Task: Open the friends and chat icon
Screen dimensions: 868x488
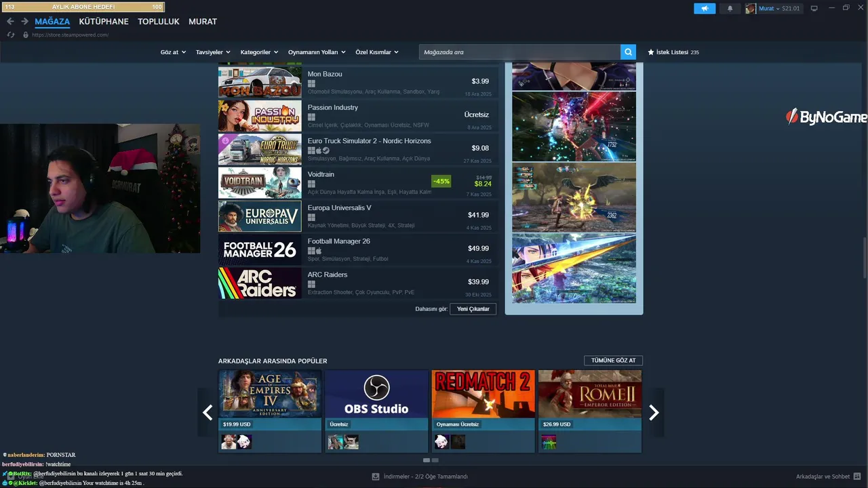Action: coord(857,476)
